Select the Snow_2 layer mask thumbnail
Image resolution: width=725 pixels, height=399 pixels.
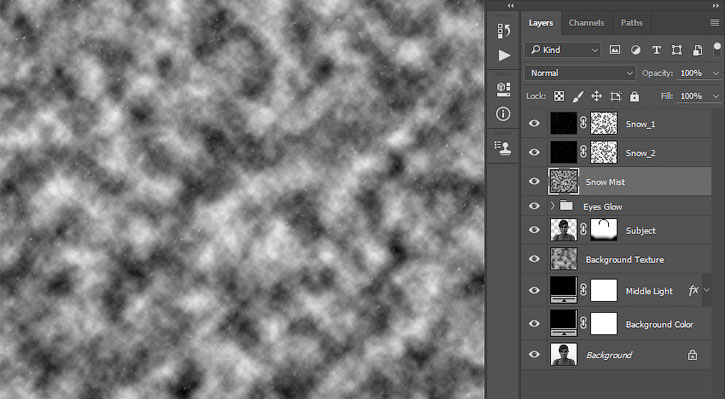604,152
